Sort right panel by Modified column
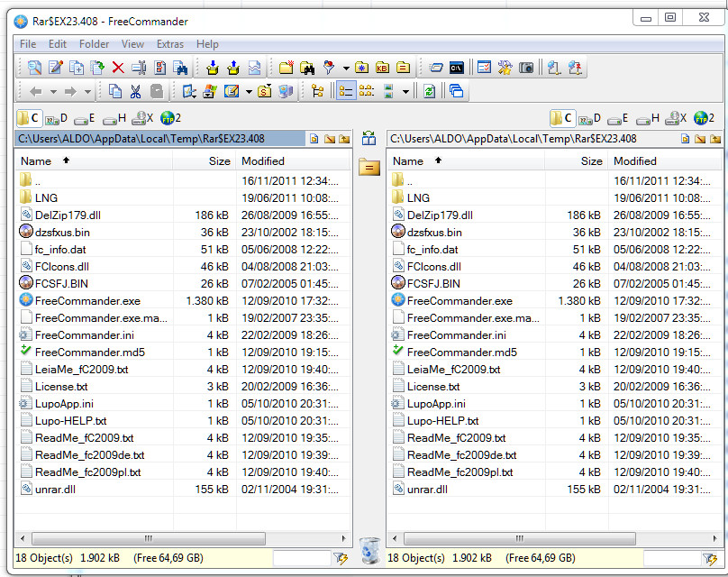728x577 pixels. (x=665, y=161)
